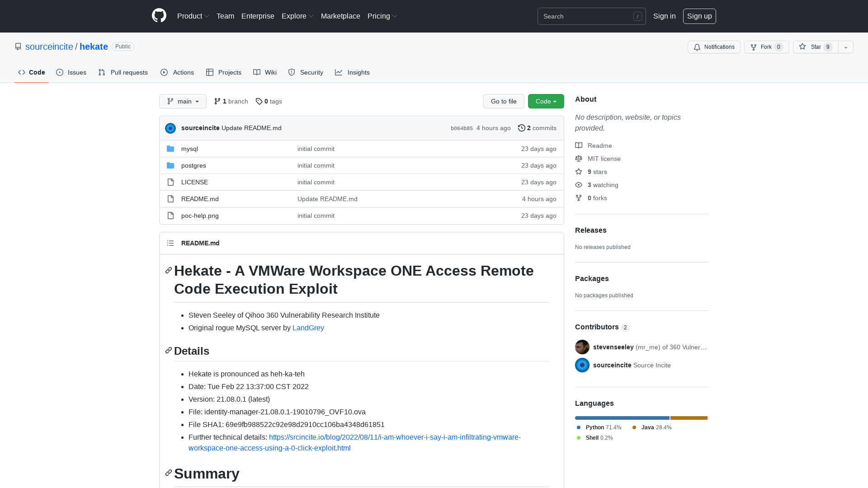This screenshot has width=868, height=488.
Task: Open the mysql folder
Action: [189, 149]
